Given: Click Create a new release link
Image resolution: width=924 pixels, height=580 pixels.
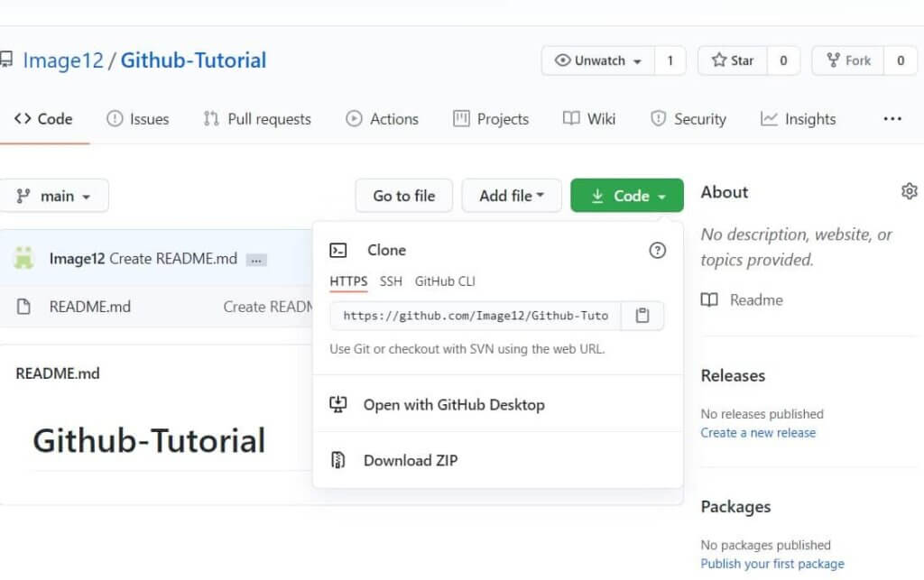Looking at the screenshot, I should coord(758,433).
